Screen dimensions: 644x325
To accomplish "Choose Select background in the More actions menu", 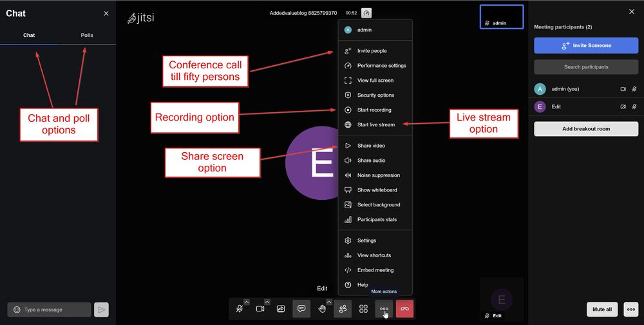I will (379, 204).
